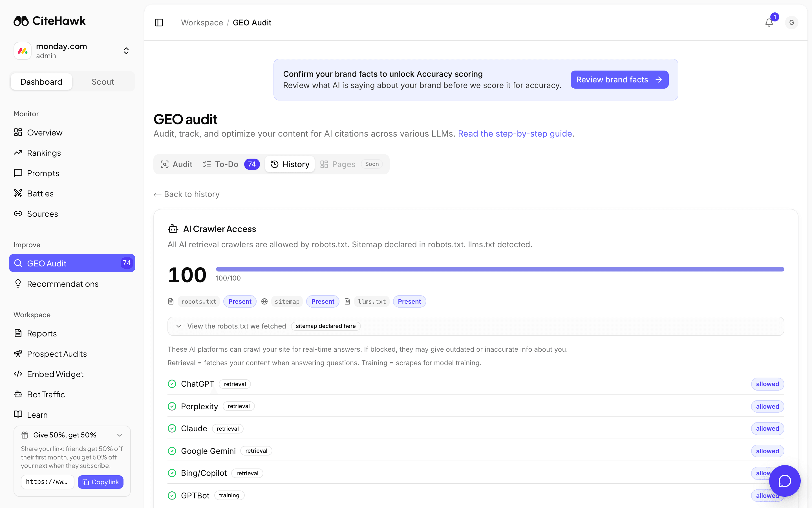Click the referral link field
This screenshot has width=812, height=508.
click(47, 482)
